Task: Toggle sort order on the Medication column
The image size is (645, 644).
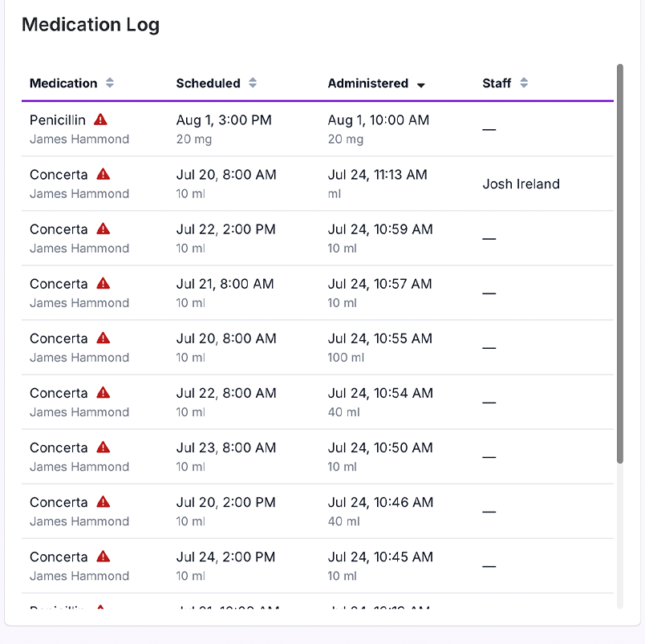Action: tap(110, 83)
